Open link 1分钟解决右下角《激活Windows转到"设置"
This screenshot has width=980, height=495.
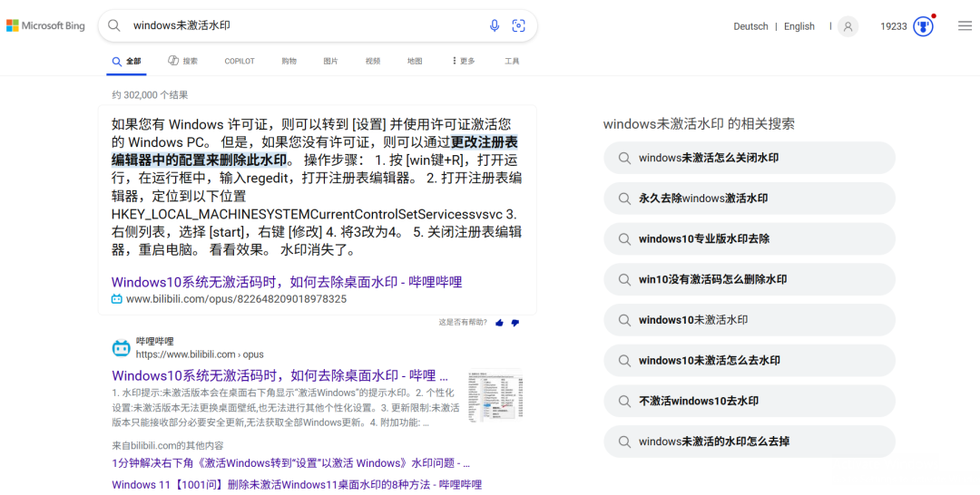290,464
